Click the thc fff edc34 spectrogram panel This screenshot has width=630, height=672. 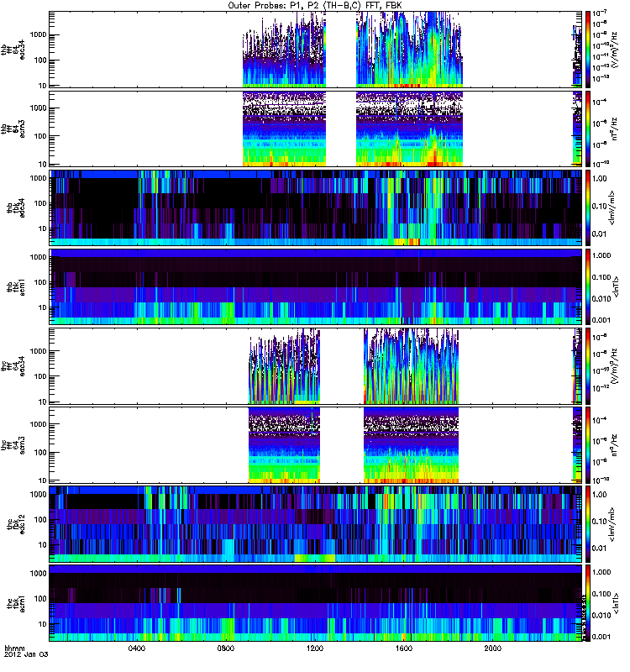click(316, 366)
